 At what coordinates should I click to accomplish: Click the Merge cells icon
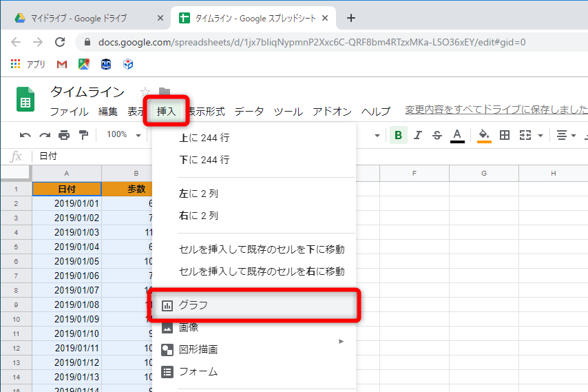pyautogui.click(x=525, y=135)
